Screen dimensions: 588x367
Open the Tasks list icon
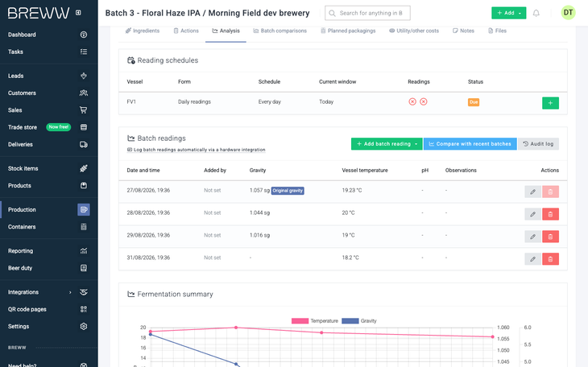(84, 52)
